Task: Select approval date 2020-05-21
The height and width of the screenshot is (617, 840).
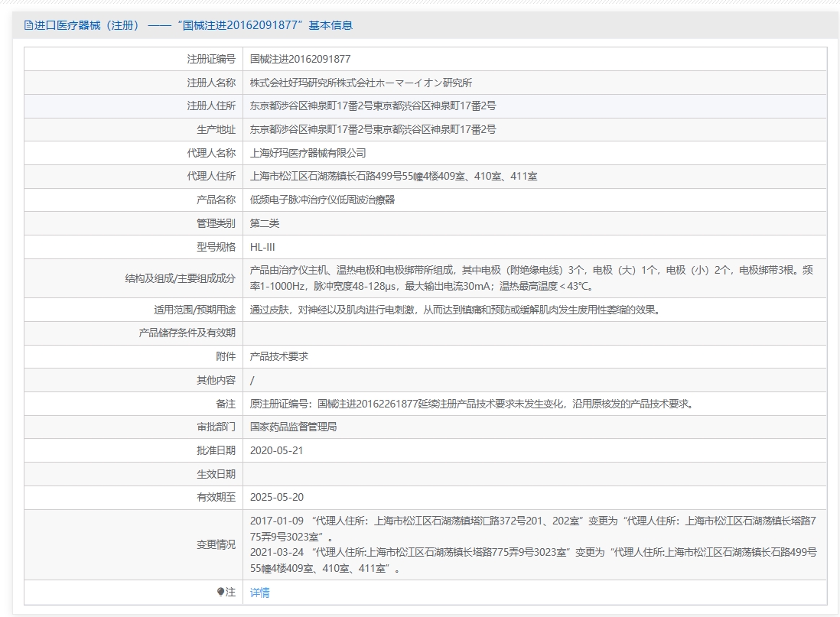Action: [276, 450]
